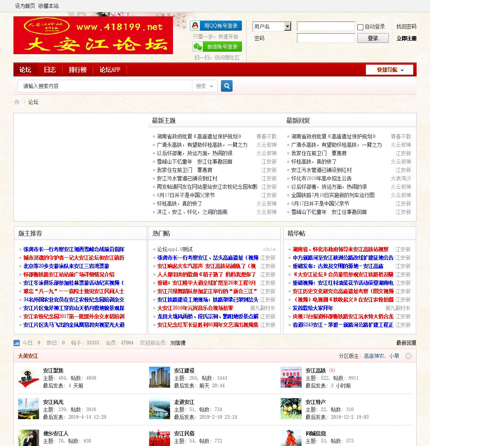Enable the 自动登录 checkbox

pyautogui.click(x=360, y=27)
